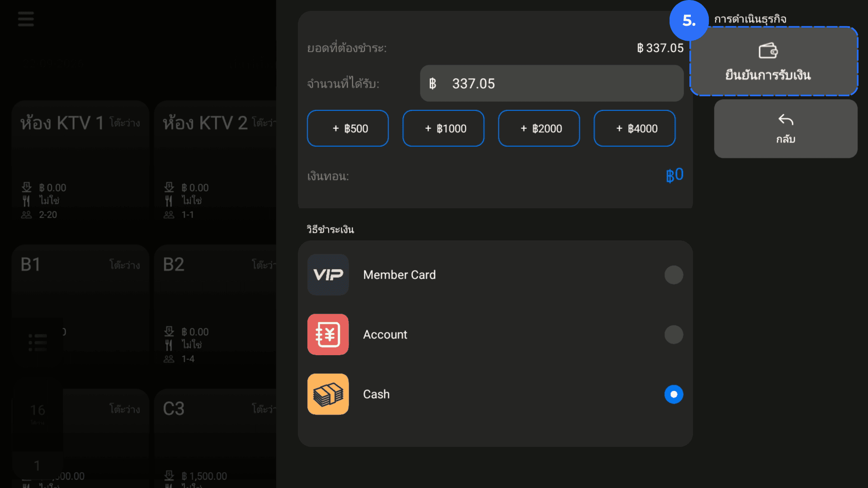Image resolution: width=868 pixels, height=488 pixels.
Task: Click the red Account ledger icon
Action: coord(328,334)
